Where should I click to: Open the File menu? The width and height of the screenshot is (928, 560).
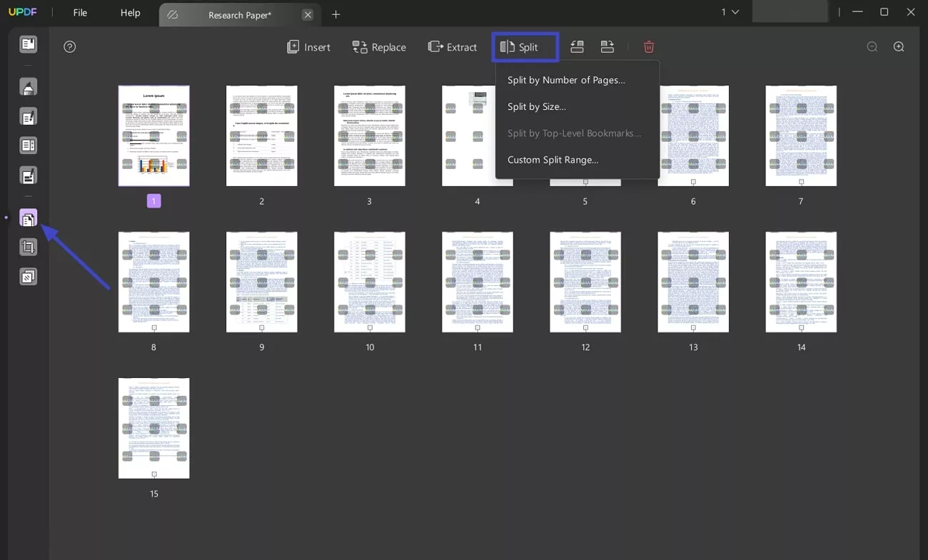[x=80, y=13]
